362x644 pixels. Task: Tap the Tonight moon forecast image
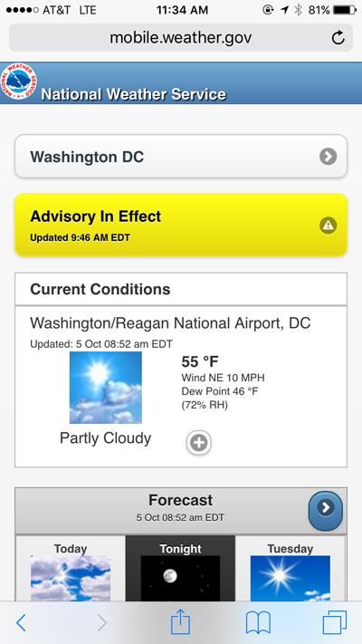click(x=181, y=579)
